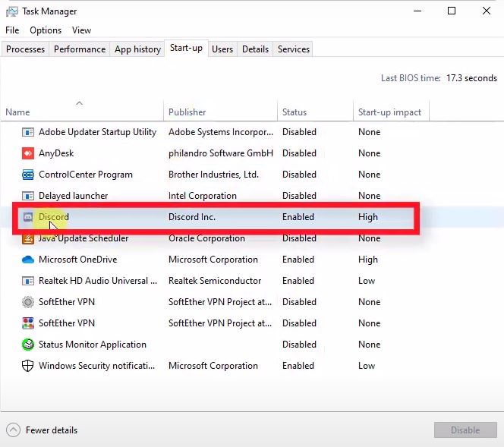Click the Delayed launcher icon

tap(28, 196)
